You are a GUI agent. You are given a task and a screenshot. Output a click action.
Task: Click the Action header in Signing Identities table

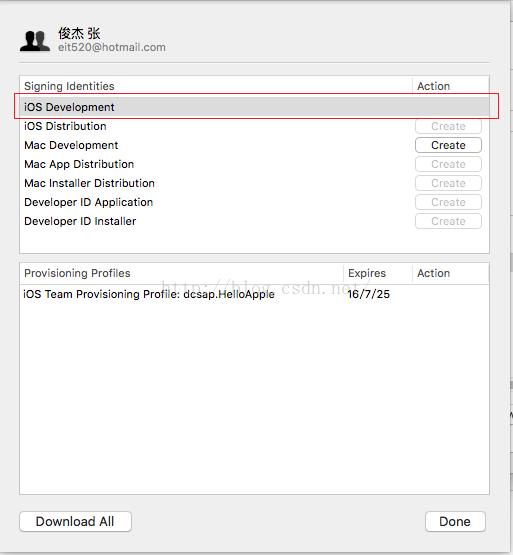click(451, 86)
